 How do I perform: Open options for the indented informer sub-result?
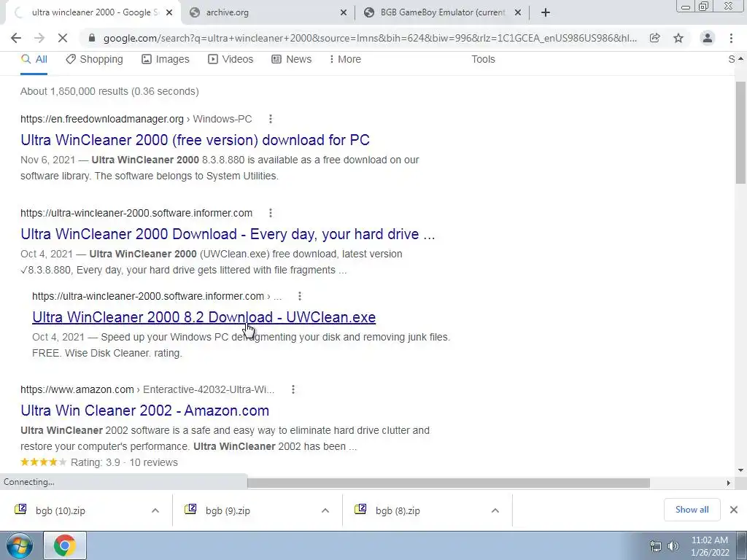[x=299, y=296]
